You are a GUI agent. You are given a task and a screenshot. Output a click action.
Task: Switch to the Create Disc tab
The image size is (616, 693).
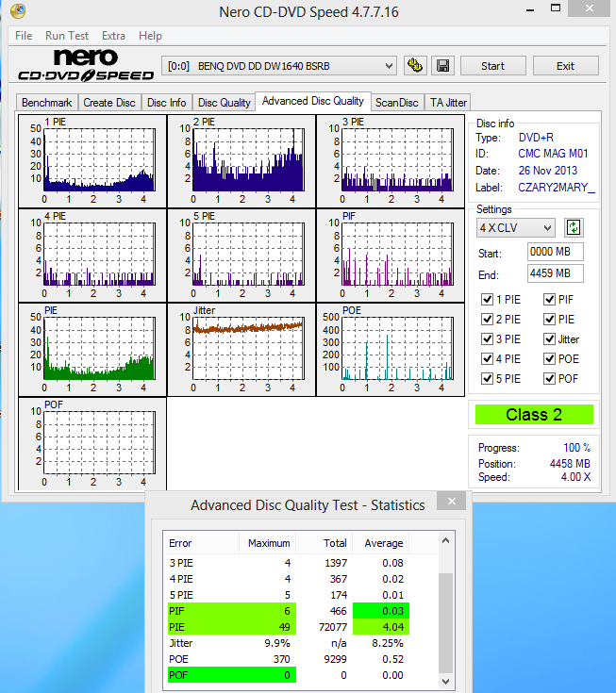(x=109, y=103)
